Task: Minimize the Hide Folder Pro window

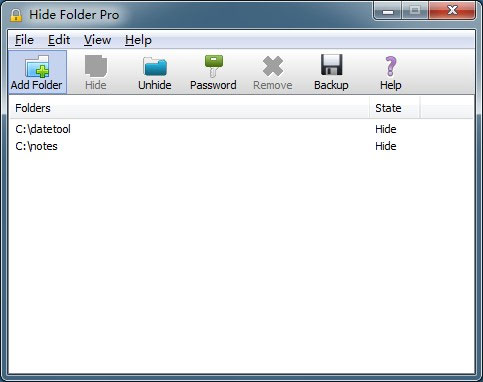Action: point(387,11)
